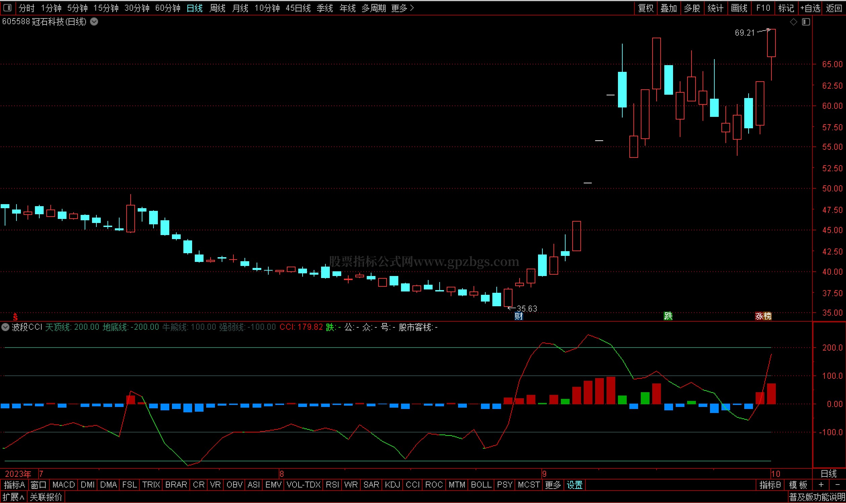Click the 叠加 button

(669, 8)
